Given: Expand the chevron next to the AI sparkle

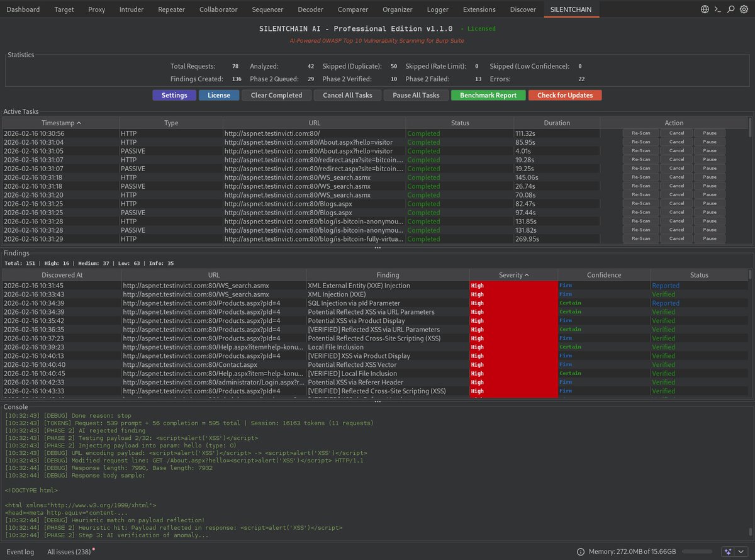Looking at the screenshot, I should 741,552.
